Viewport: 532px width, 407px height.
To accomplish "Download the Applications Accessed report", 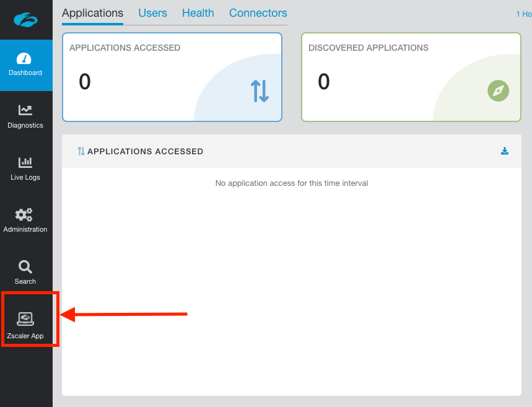I will tap(505, 151).
